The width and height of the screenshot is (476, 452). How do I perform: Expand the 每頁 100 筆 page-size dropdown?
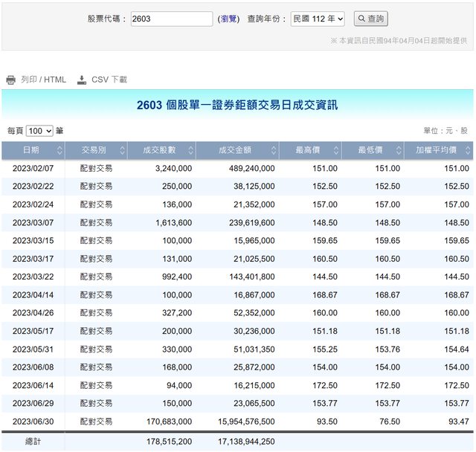pos(39,131)
